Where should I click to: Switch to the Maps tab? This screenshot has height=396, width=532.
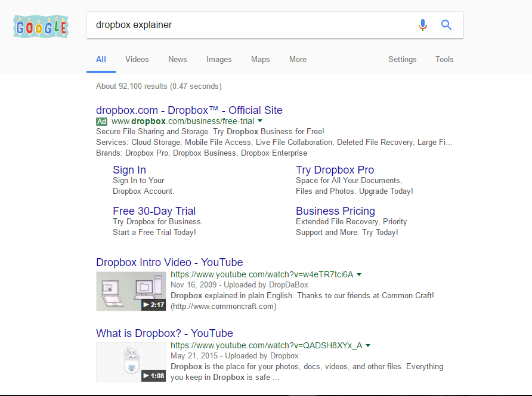point(260,60)
